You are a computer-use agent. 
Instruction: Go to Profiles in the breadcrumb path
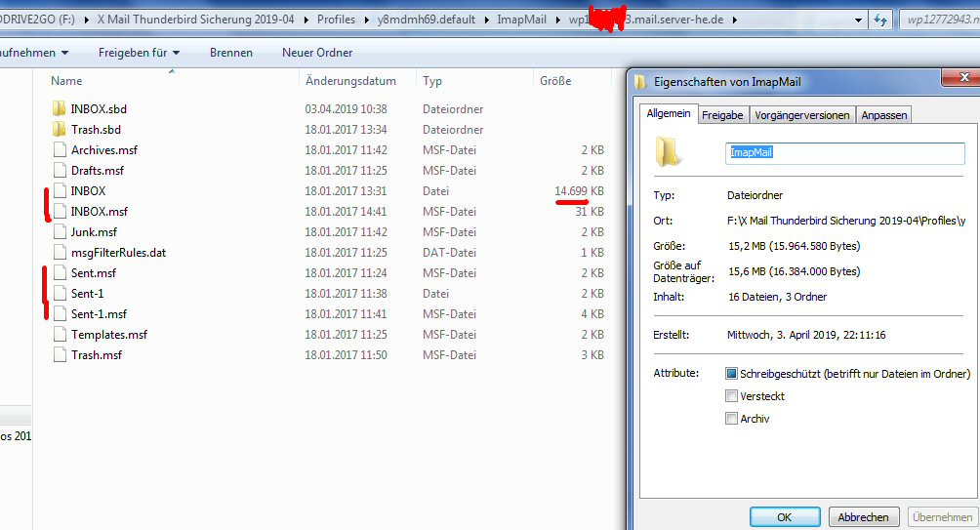click(x=336, y=20)
